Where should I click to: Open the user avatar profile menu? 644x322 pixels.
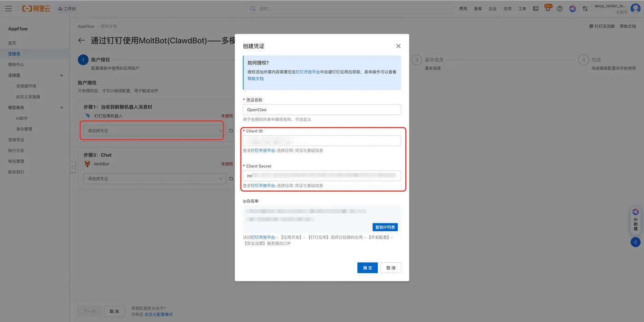tap(635, 8)
